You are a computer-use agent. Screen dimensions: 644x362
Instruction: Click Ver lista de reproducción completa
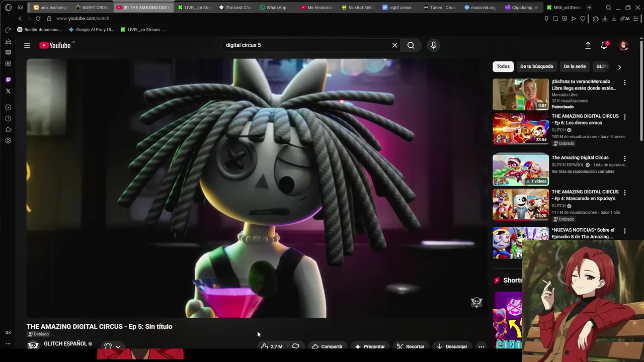click(583, 171)
